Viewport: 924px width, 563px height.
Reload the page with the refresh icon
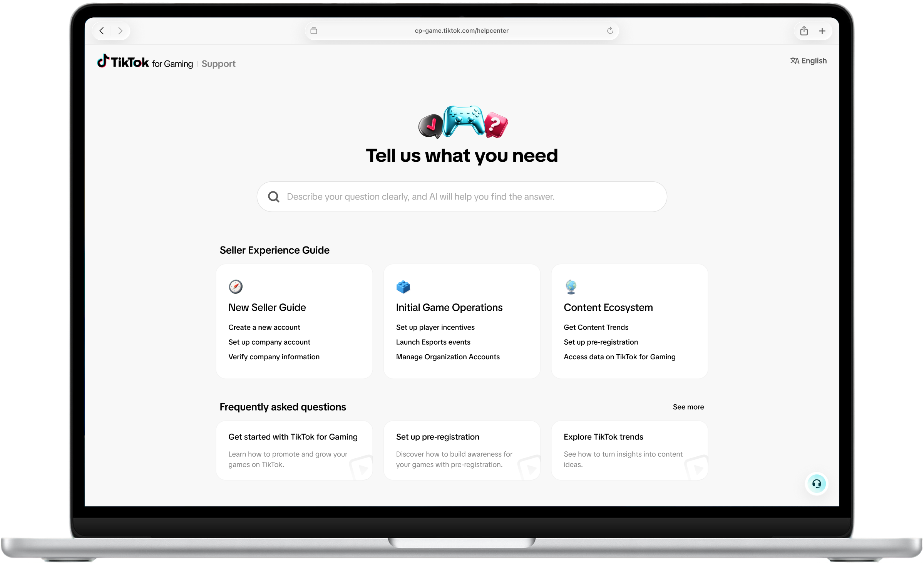tap(610, 31)
